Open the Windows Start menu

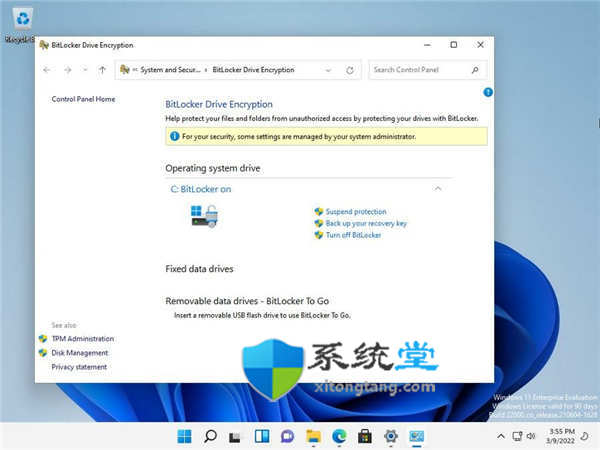tap(184, 436)
